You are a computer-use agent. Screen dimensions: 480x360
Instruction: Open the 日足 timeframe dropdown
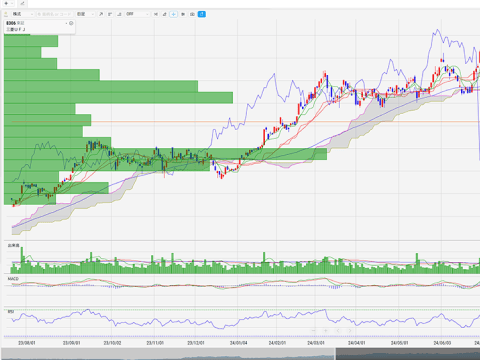(85, 14)
